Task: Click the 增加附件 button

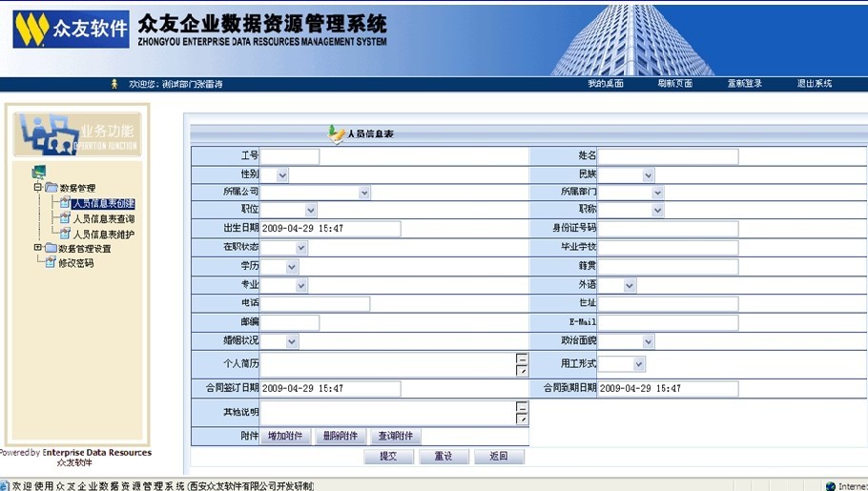Action: pyautogui.click(x=285, y=437)
